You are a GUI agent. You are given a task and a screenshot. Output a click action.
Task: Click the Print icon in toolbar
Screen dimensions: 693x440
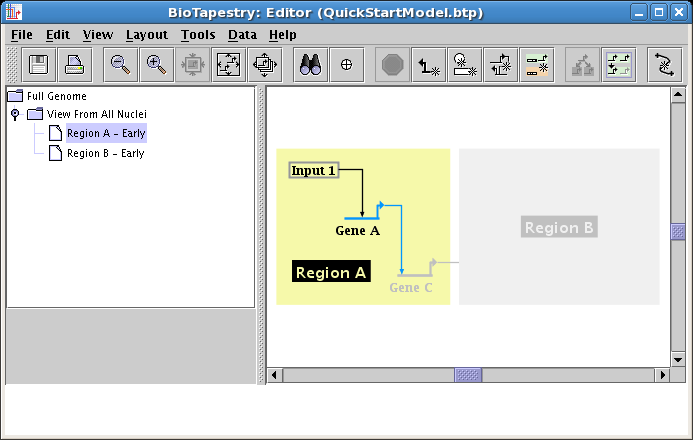75,64
